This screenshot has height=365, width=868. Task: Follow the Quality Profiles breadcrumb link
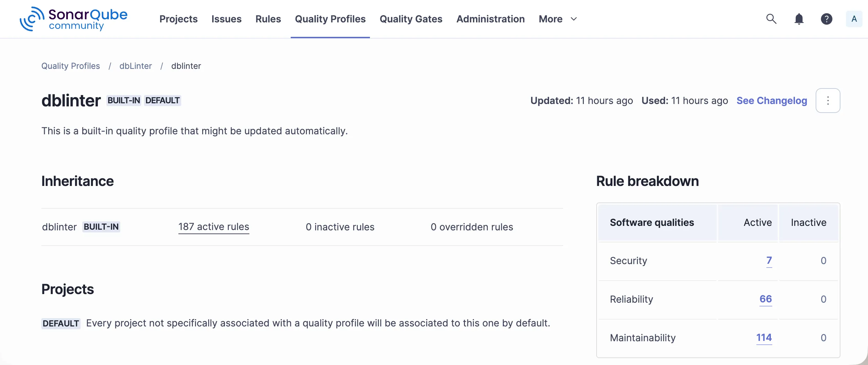pyautogui.click(x=71, y=66)
